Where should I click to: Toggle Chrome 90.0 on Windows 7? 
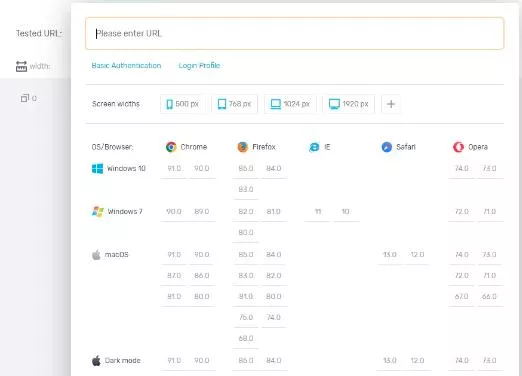tap(174, 212)
